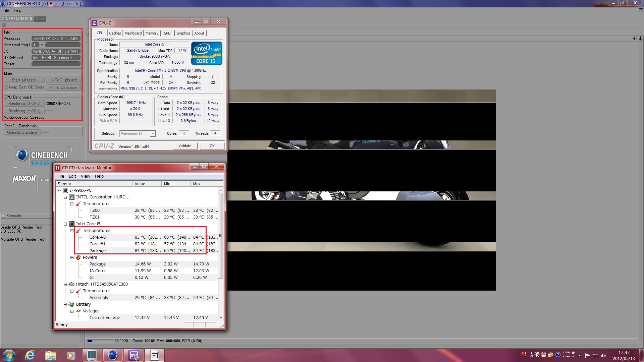Click the HWMonitor vertical scrollbar thumb
644x362 pixels.
point(220,236)
